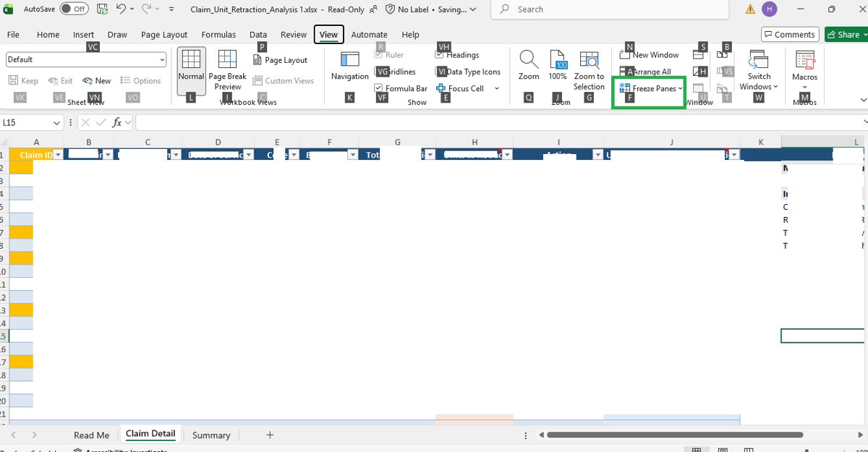Click Exit sheet view button

(x=60, y=81)
